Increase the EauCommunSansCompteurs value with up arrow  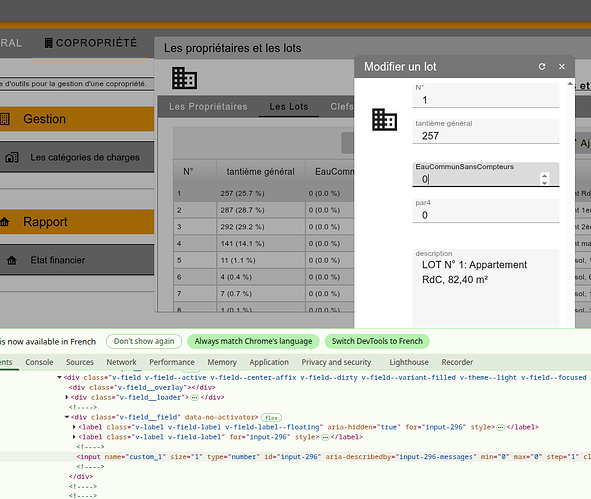tap(544, 175)
